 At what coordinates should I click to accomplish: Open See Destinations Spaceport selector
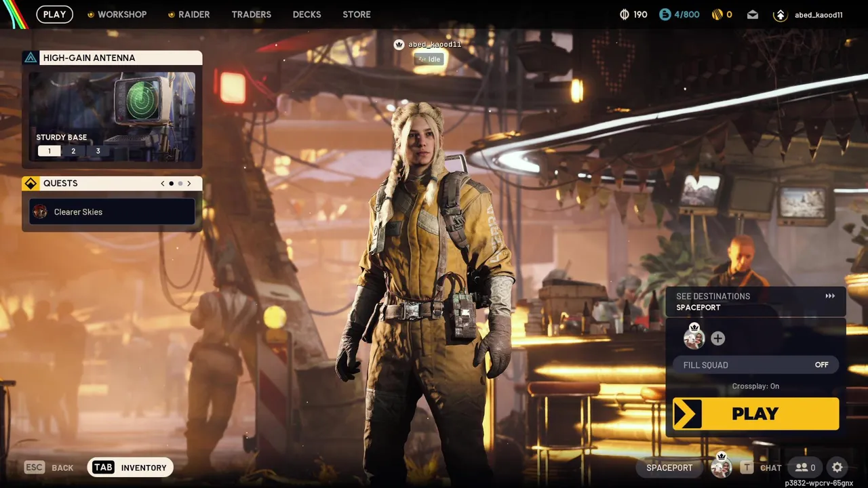pyautogui.click(x=755, y=302)
